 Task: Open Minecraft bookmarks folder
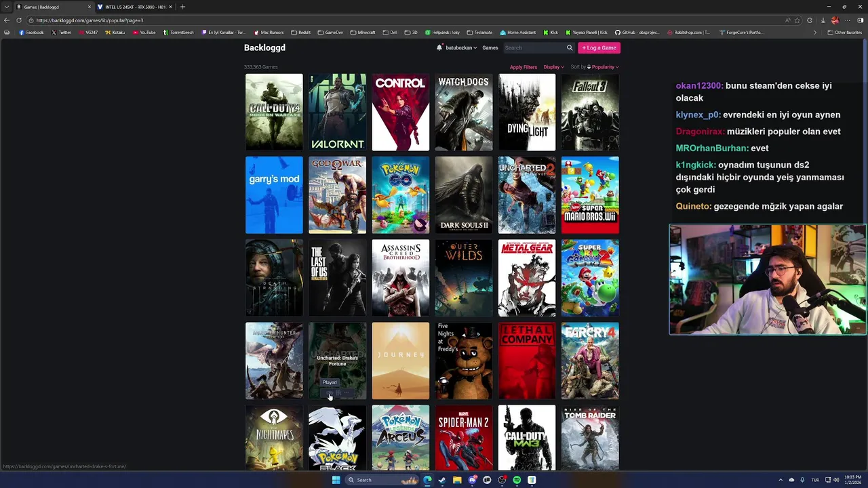[363, 32]
